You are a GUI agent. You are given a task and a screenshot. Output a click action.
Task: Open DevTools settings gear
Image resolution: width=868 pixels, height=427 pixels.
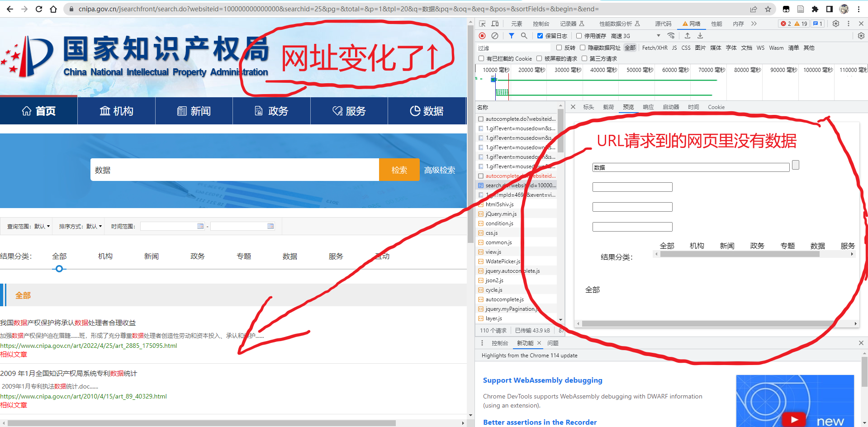(x=836, y=24)
